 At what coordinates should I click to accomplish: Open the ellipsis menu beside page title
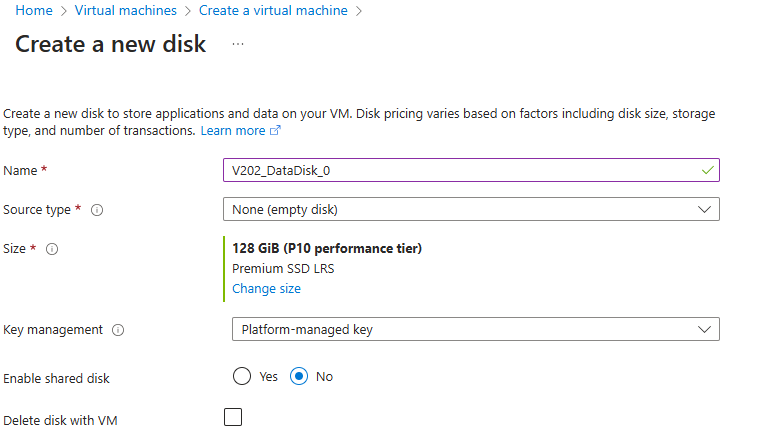point(238,45)
